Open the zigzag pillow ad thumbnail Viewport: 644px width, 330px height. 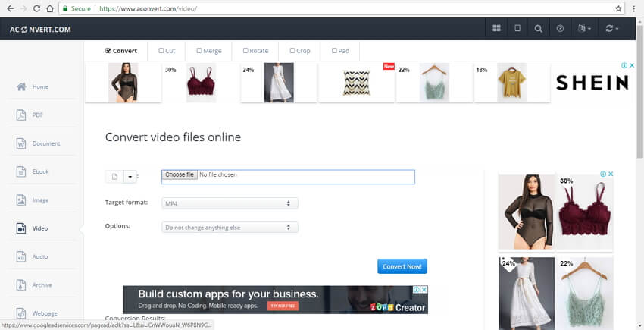click(x=356, y=82)
